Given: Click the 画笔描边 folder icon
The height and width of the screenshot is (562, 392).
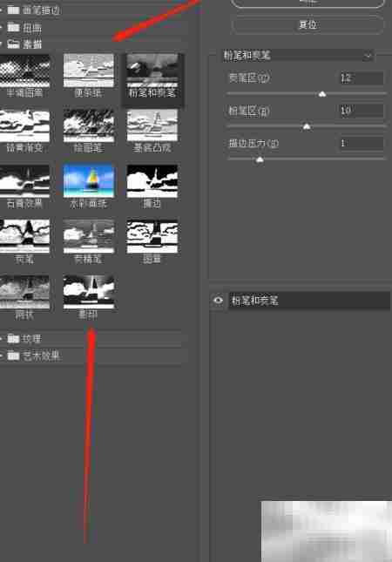Looking at the screenshot, I should pos(14,10).
